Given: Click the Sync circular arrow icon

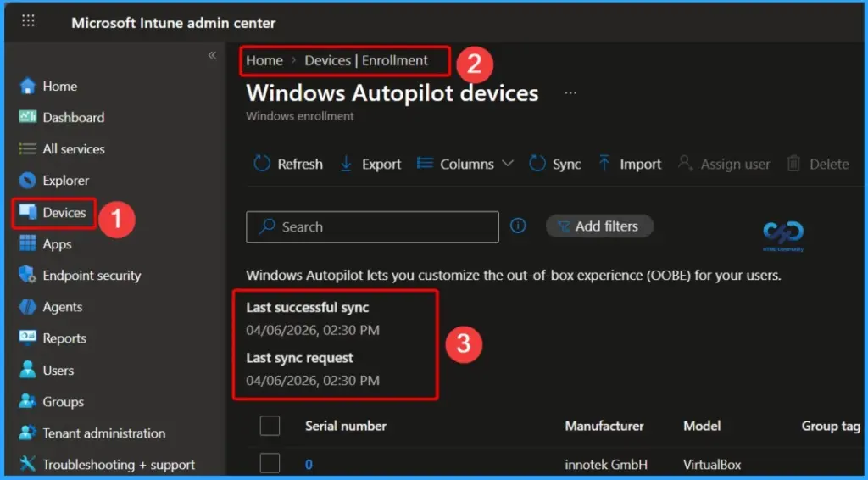Looking at the screenshot, I should pyautogui.click(x=537, y=164).
